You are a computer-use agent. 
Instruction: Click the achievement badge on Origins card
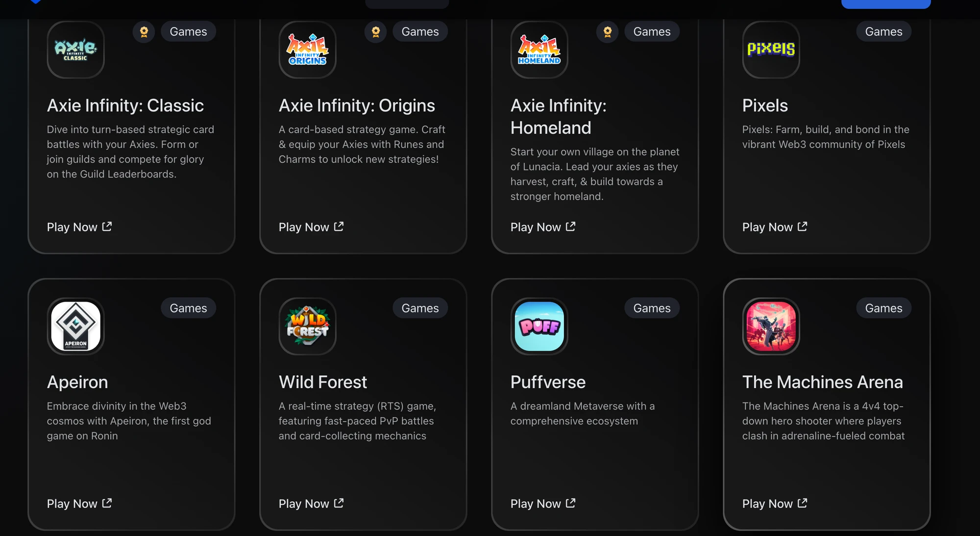375,30
